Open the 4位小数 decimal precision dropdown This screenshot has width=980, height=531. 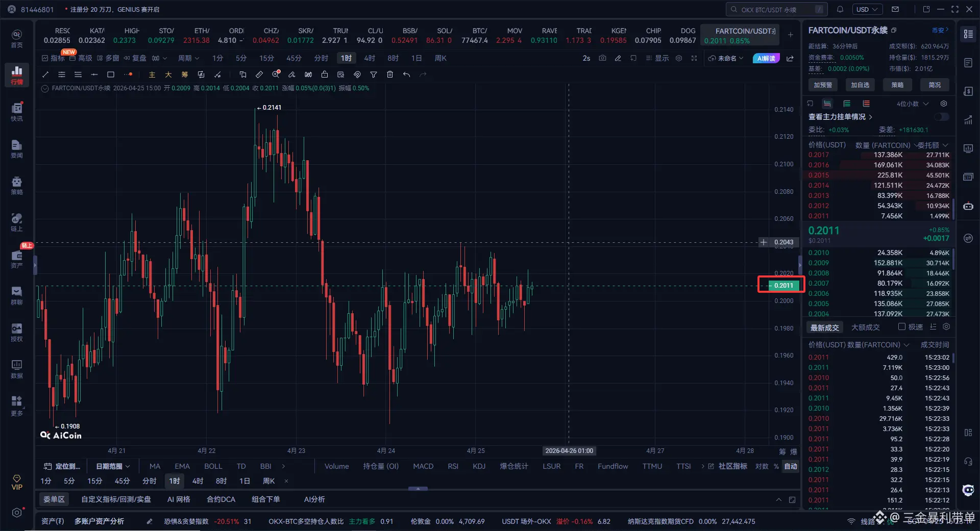click(912, 104)
